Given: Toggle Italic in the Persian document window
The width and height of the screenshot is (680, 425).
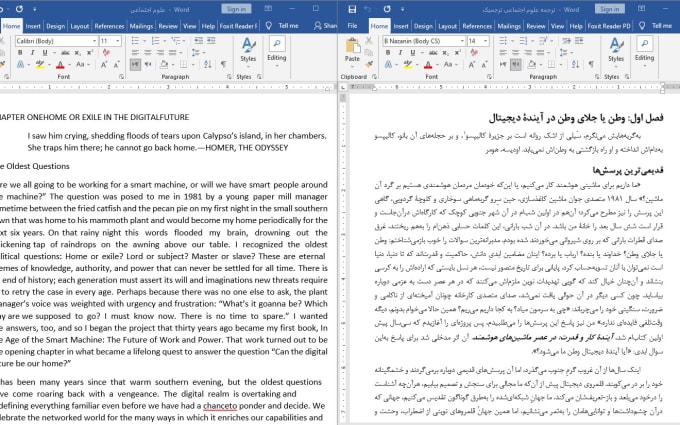Looking at the screenshot, I should point(400,52).
